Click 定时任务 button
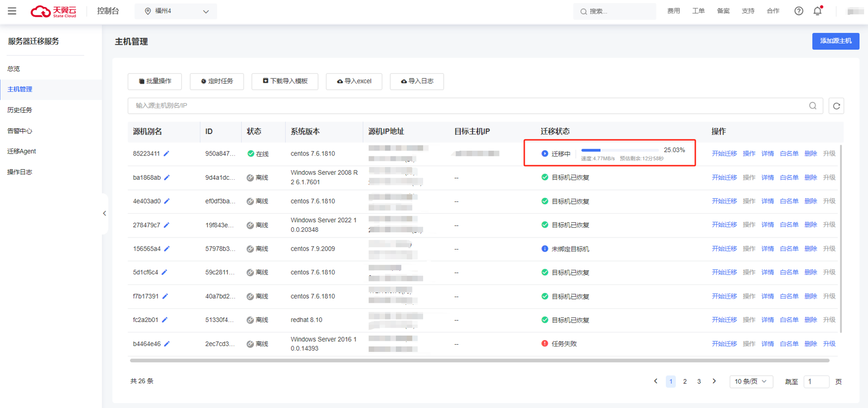The width and height of the screenshot is (868, 408). tap(217, 81)
